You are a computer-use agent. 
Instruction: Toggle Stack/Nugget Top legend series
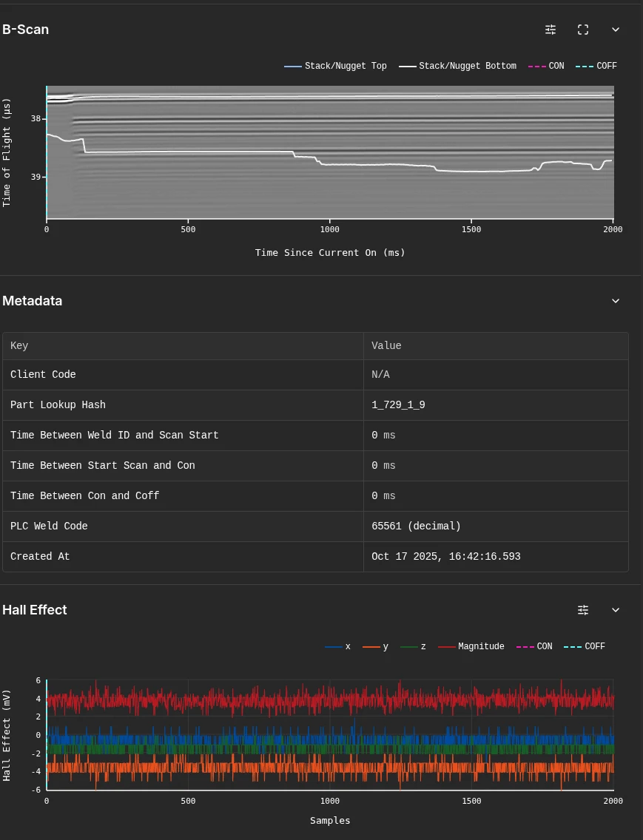click(x=336, y=67)
